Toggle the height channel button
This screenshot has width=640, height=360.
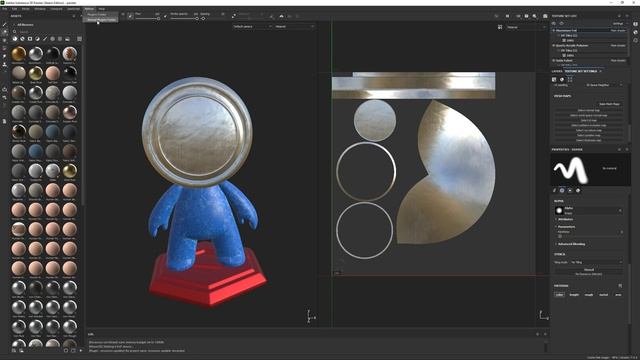point(574,294)
